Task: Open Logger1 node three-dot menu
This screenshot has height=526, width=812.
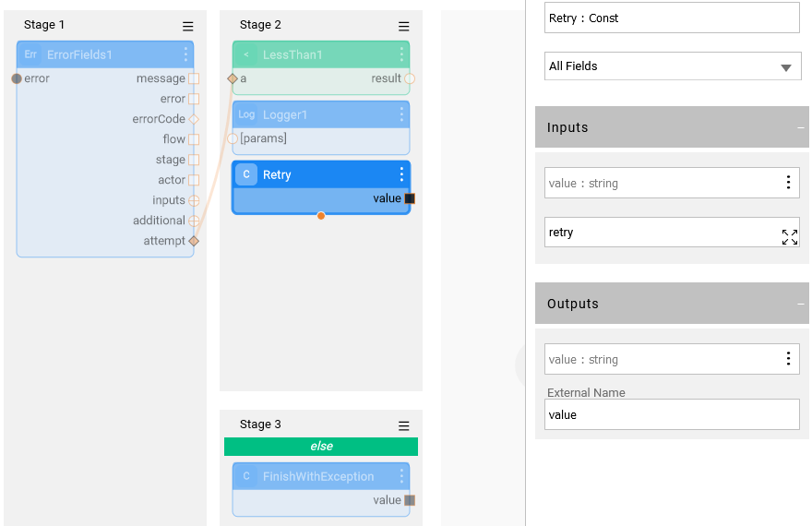Action: 401,114
